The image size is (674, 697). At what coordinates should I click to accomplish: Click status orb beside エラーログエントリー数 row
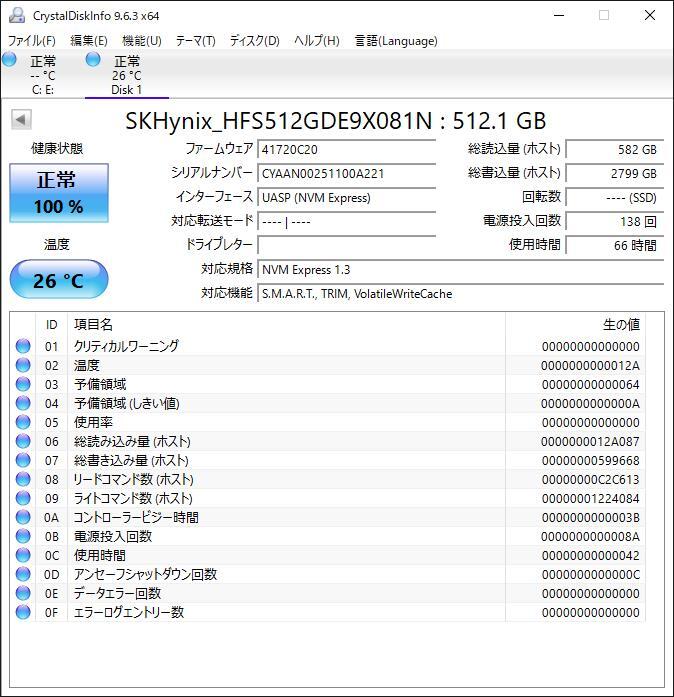click(23, 612)
